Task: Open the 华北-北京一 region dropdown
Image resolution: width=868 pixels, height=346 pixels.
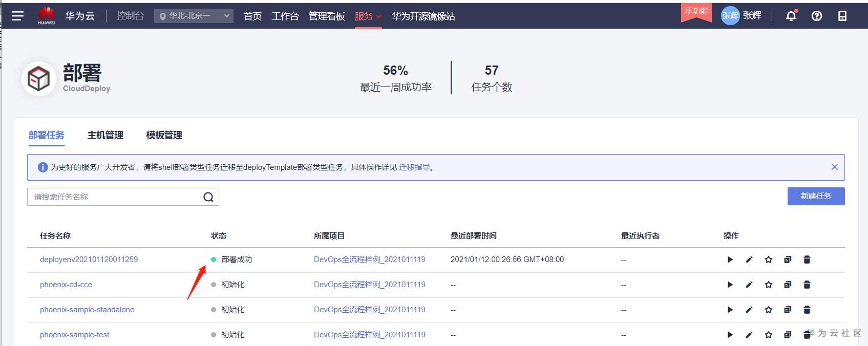Action: pos(194,16)
